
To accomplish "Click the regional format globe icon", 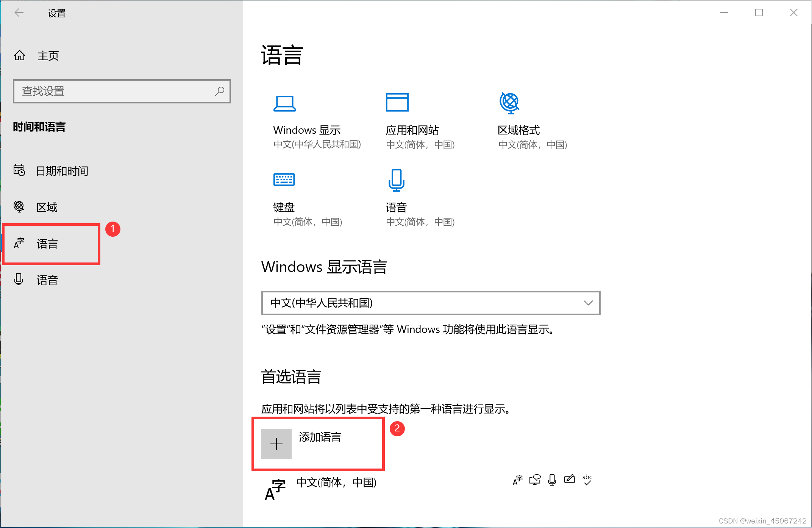I will coord(509,103).
